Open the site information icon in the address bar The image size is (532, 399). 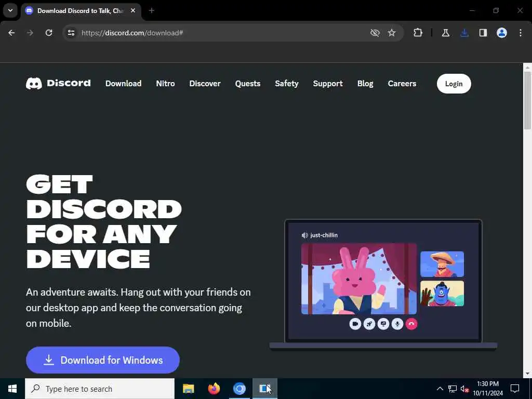71,33
